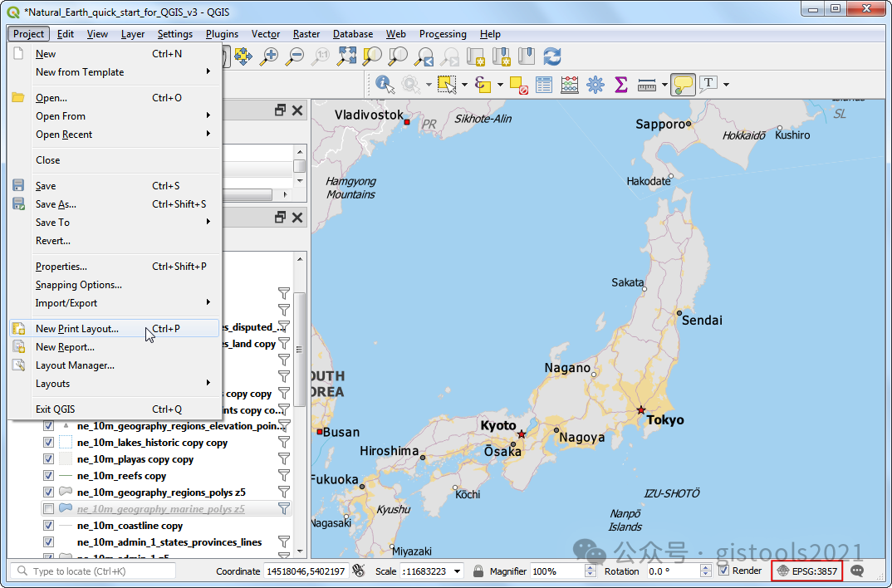Open Select Features tool dropdown arrow
The width and height of the screenshot is (892, 588).
(464, 85)
